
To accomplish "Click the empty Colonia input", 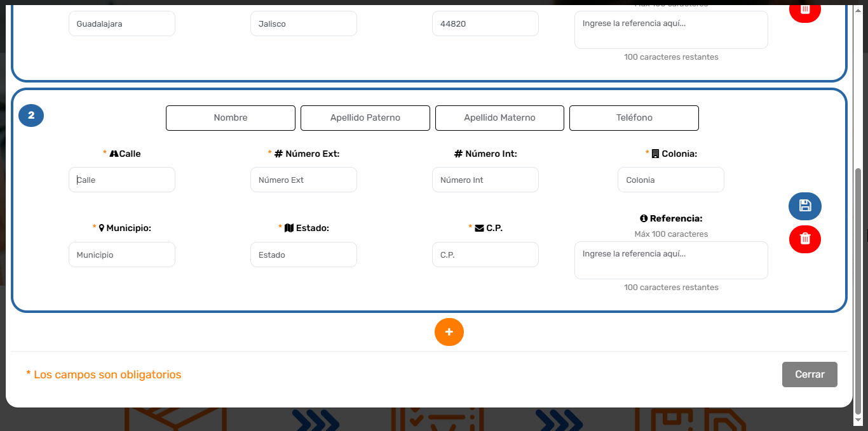I will 671,180.
